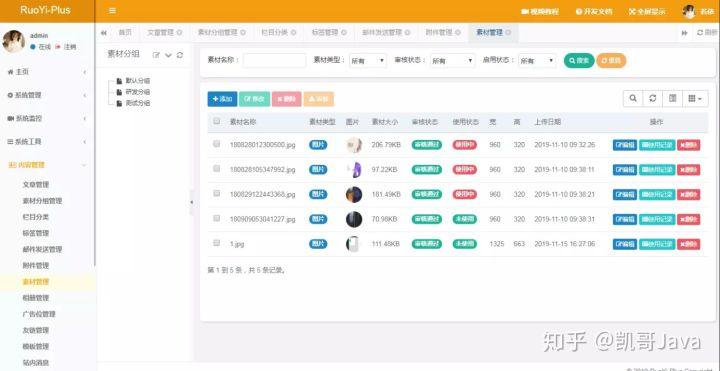Click the blue 添加 add button
This screenshot has height=371, width=720.
point(222,99)
